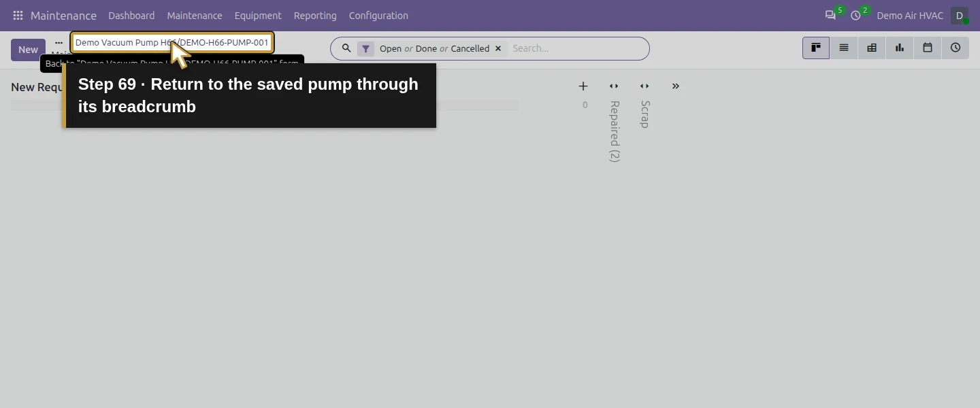The width and height of the screenshot is (980, 408).
Task: Click the Maintenance app title
Action: click(x=63, y=16)
